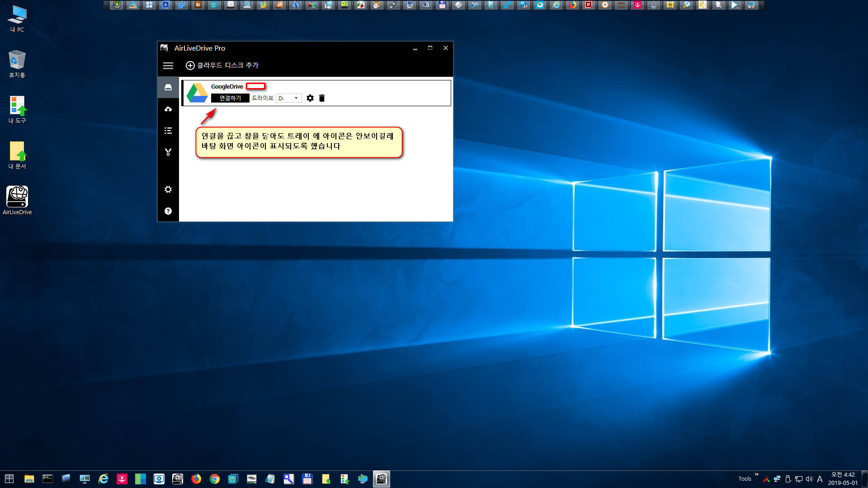
Task: Open 내 문서 desktop icon
Action: [x=17, y=155]
